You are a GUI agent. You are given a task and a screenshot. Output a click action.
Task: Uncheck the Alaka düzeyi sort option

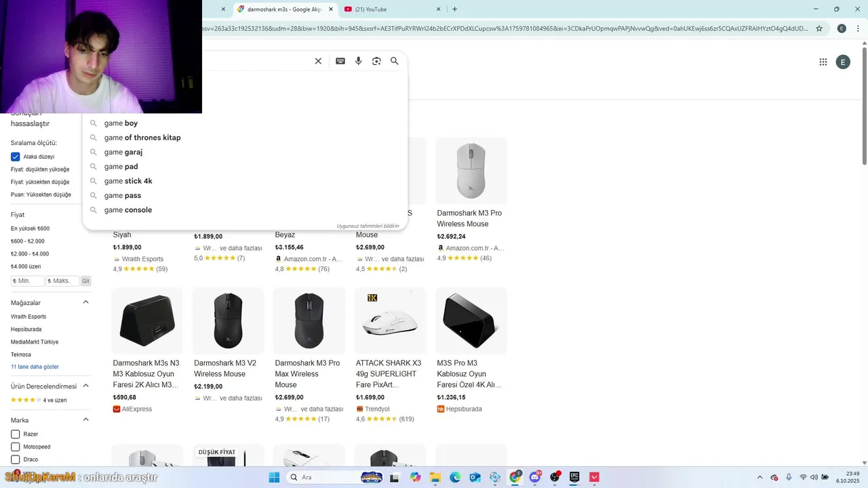point(16,157)
